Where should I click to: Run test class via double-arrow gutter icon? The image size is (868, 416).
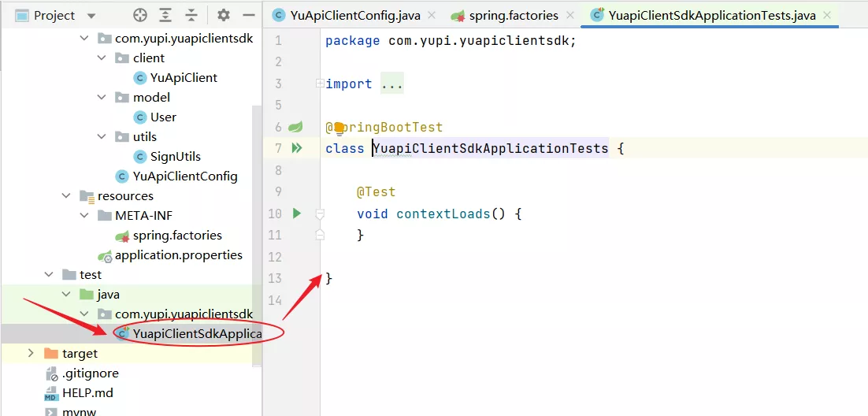point(297,148)
